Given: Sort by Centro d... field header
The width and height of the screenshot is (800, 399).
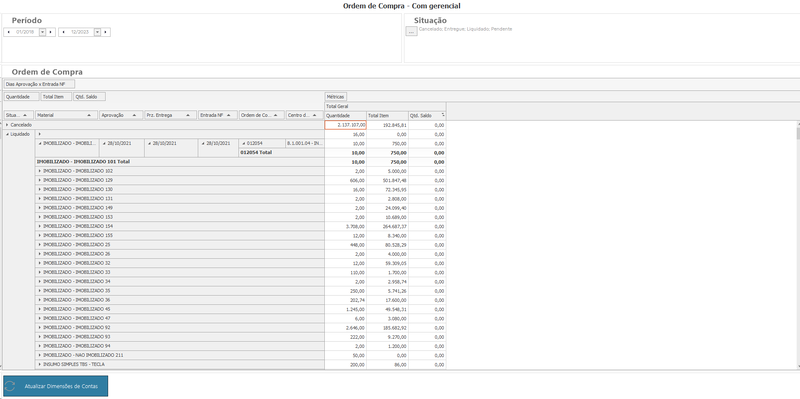Looking at the screenshot, I should [x=305, y=115].
